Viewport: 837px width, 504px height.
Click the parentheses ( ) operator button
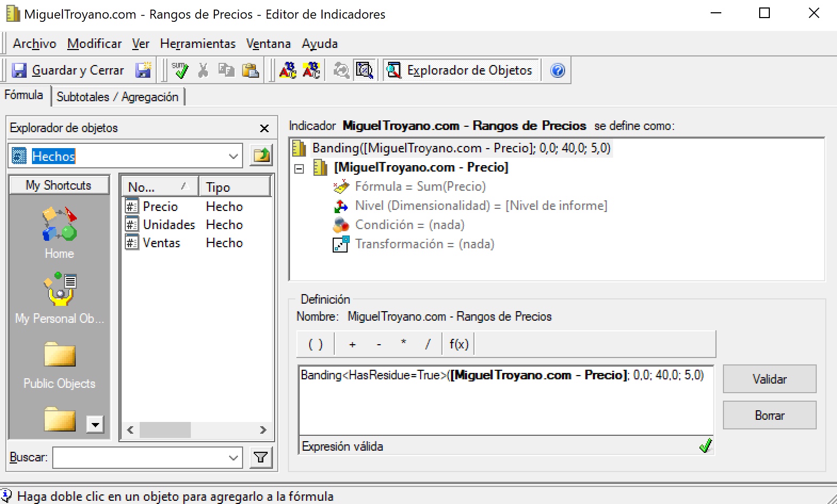tap(316, 344)
